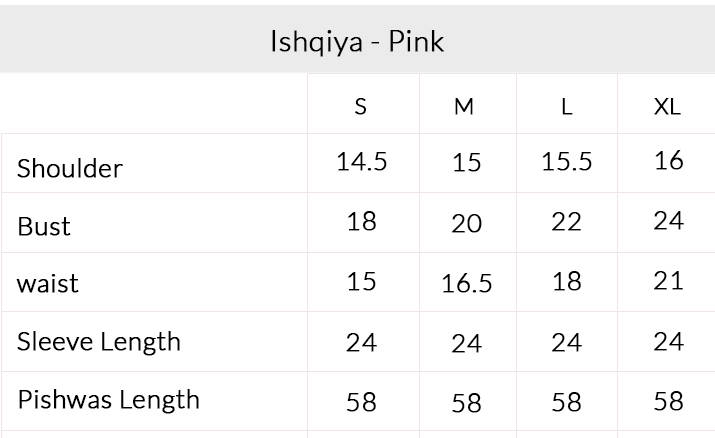The width and height of the screenshot is (715, 438).
Task: Click Bust value 22 for size L
Action: pyautogui.click(x=566, y=222)
